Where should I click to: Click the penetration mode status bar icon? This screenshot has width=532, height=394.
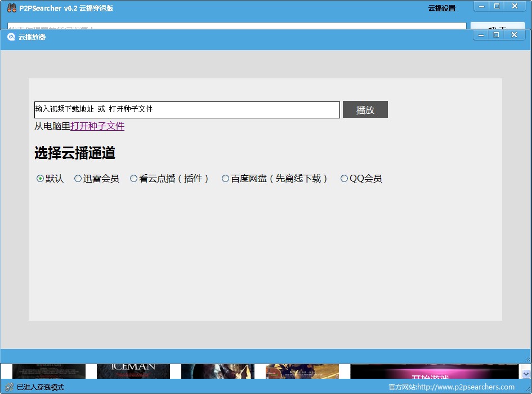tap(8, 387)
